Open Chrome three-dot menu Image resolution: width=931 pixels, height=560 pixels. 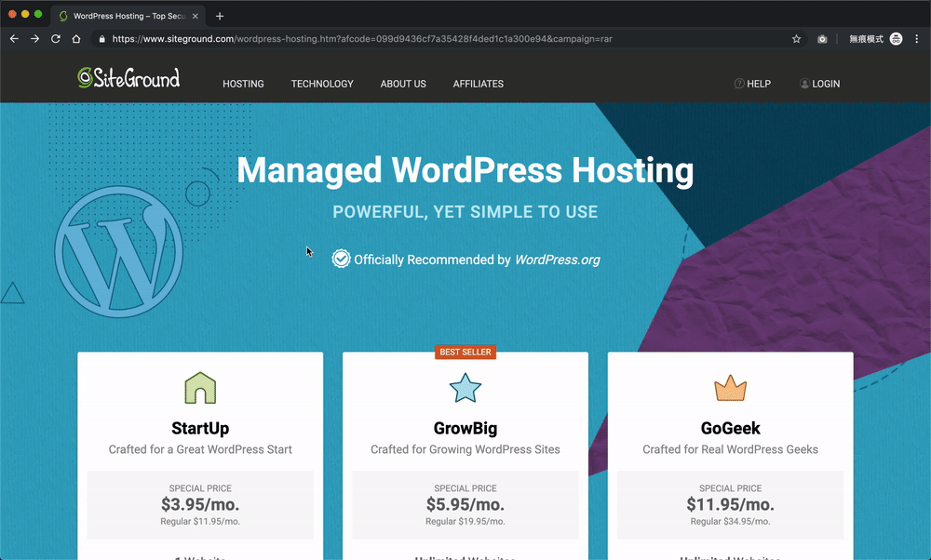917,38
